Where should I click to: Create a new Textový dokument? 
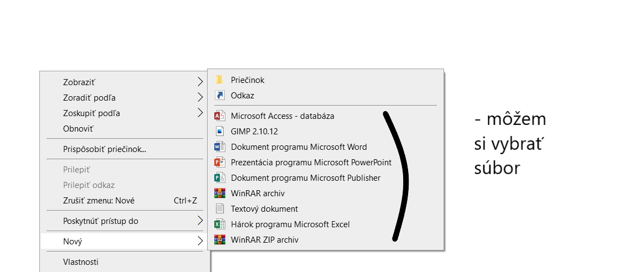pos(326,209)
